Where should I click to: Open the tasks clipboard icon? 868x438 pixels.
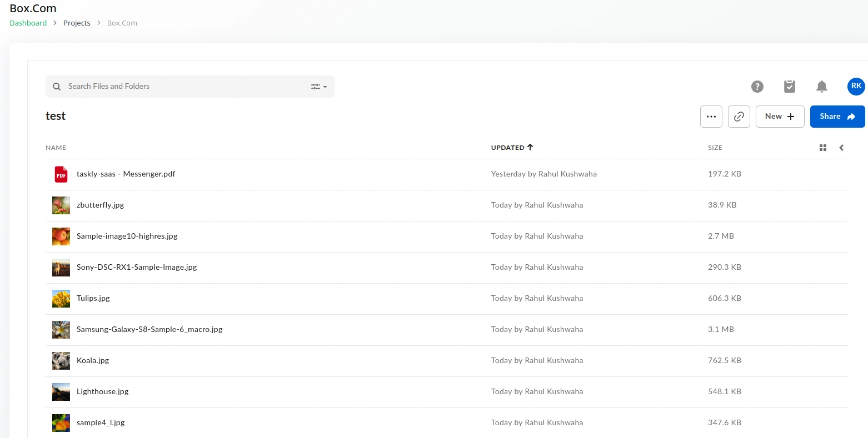pyautogui.click(x=790, y=87)
